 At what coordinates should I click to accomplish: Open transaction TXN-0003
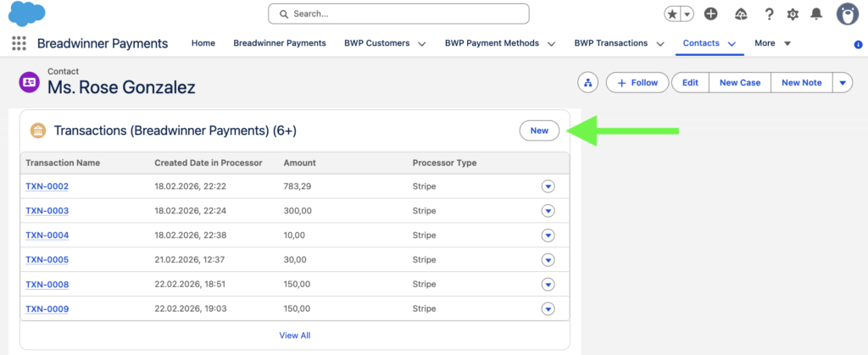click(x=47, y=211)
